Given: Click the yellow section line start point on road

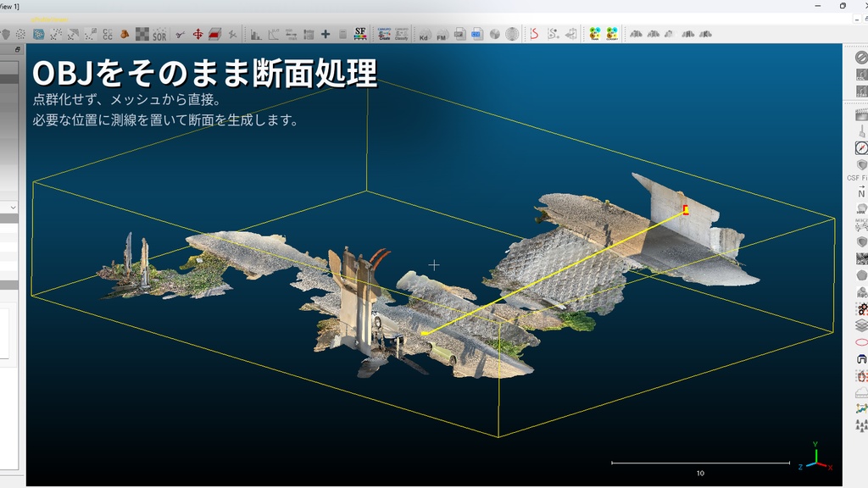Looking at the screenshot, I should (425, 333).
